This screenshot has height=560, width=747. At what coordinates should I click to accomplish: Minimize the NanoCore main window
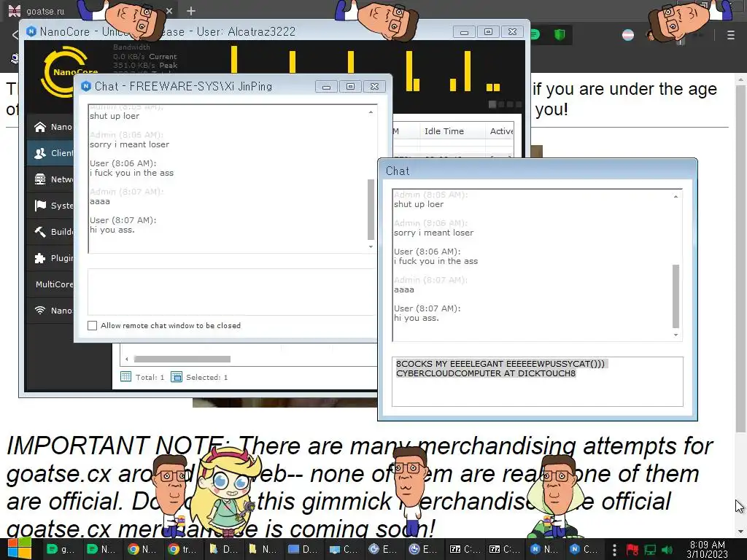[x=464, y=31]
